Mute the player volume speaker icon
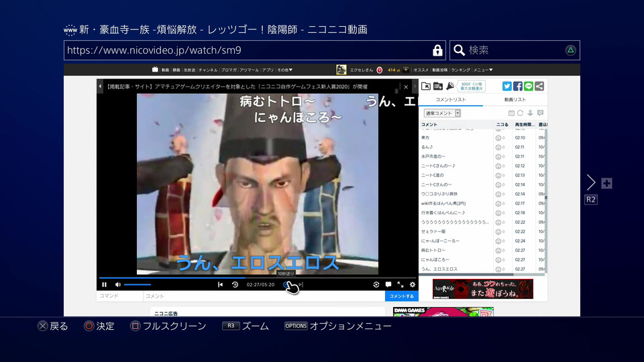Viewport: 644px width, 362px height. [x=118, y=284]
